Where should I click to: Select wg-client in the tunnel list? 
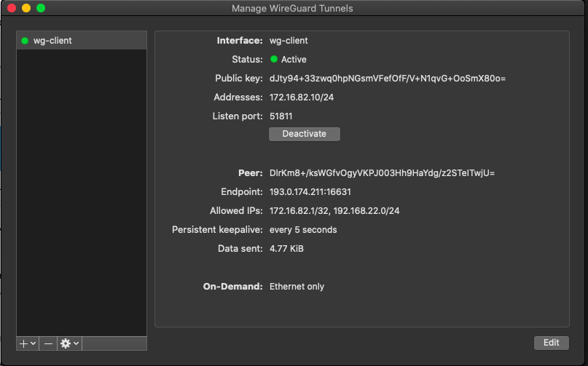(52, 41)
